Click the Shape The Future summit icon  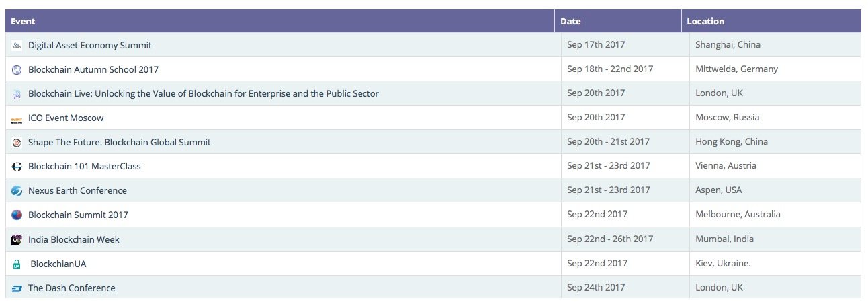[x=17, y=143]
